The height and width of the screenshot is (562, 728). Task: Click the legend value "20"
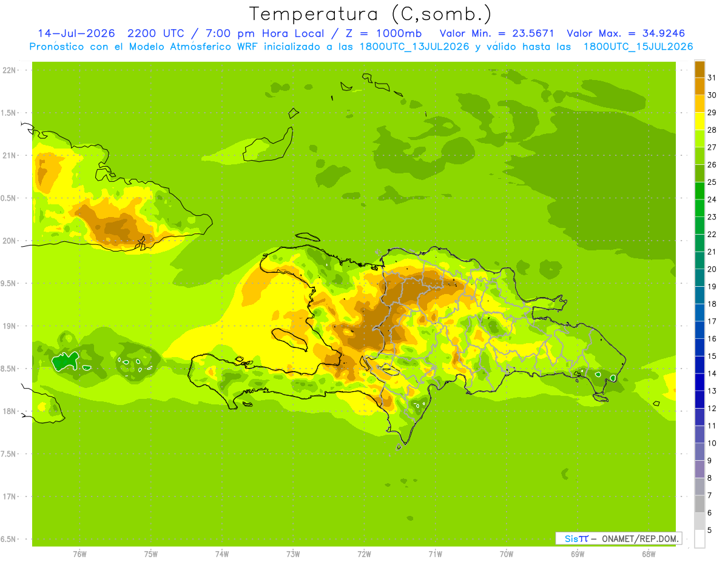pos(712,269)
